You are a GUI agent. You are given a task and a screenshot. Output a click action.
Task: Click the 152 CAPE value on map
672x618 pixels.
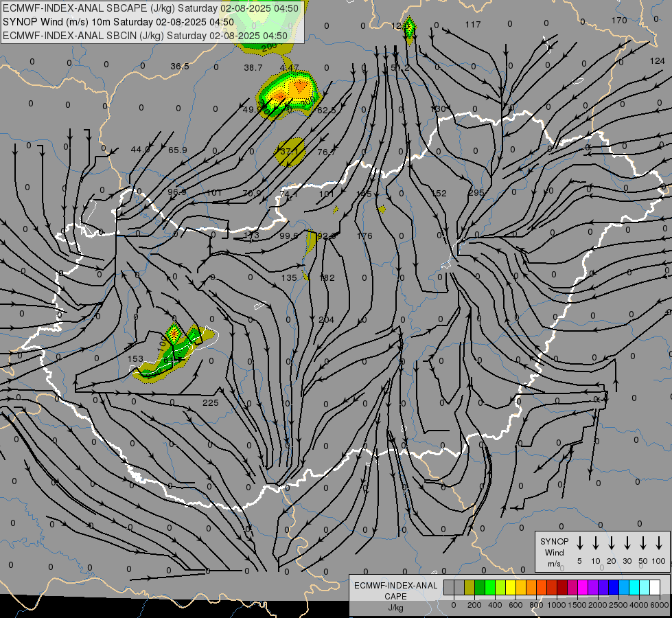[x=439, y=194]
